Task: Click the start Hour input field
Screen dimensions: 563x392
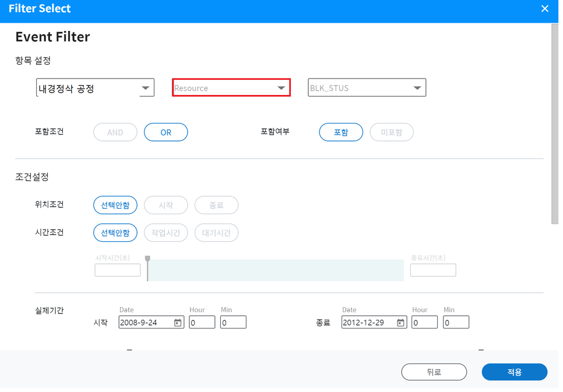Action: pos(202,323)
